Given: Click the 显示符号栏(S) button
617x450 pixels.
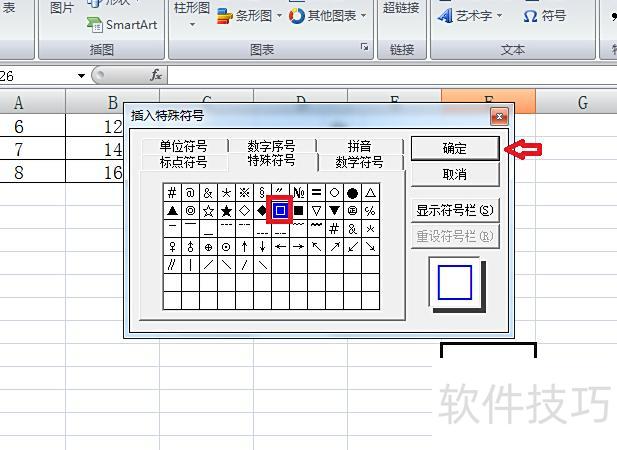Looking at the screenshot, I should [x=455, y=210].
